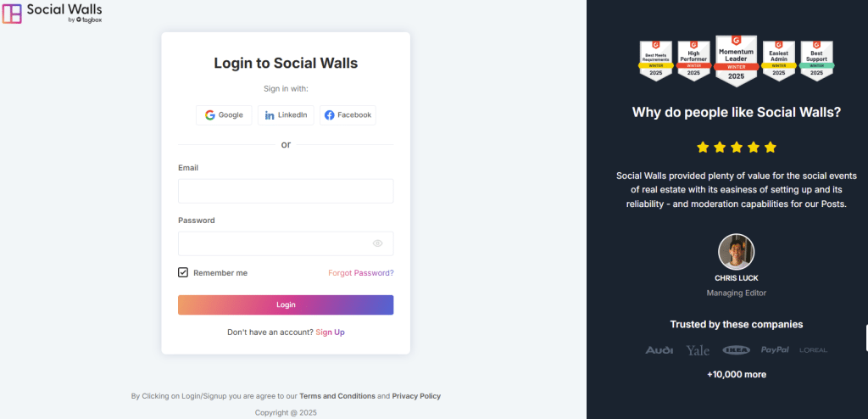The width and height of the screenshot is (868, 419).
Task: Sign in with the Facebook icon button
Action: coord(348,115)
